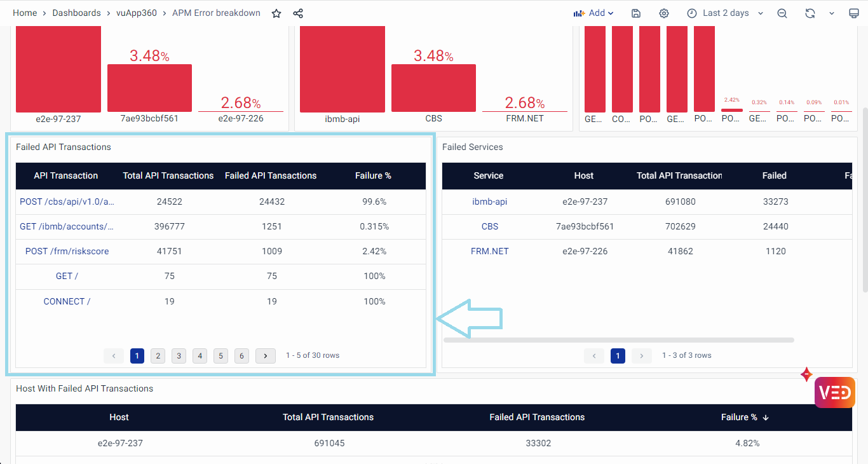Open the Last 2 days time picker
The height and width of the screenshot is (464, 868).
[x=725, y=13]
